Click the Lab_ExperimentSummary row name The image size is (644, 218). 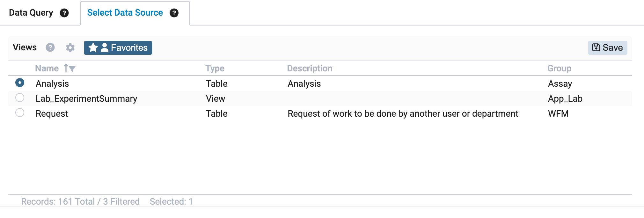[86, 98]
